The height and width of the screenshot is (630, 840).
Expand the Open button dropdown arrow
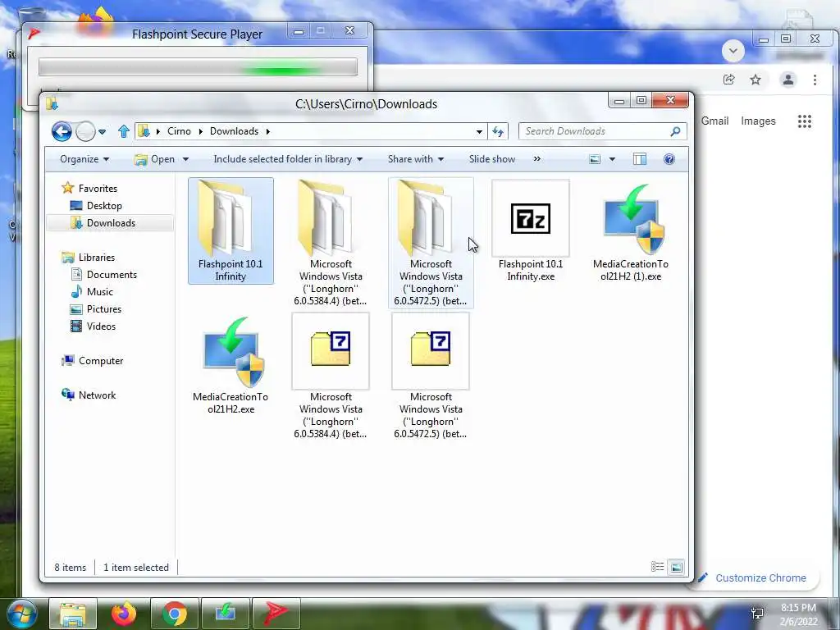[186, 159]
